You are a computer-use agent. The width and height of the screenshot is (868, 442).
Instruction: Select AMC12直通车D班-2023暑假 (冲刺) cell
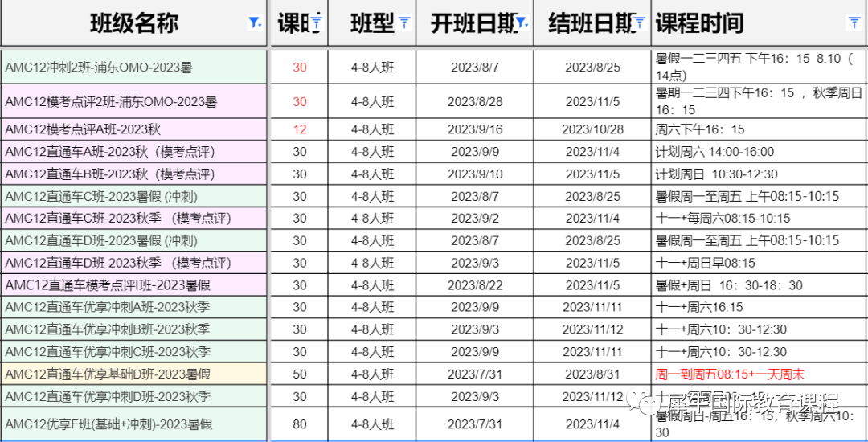(x=134, y=240)
